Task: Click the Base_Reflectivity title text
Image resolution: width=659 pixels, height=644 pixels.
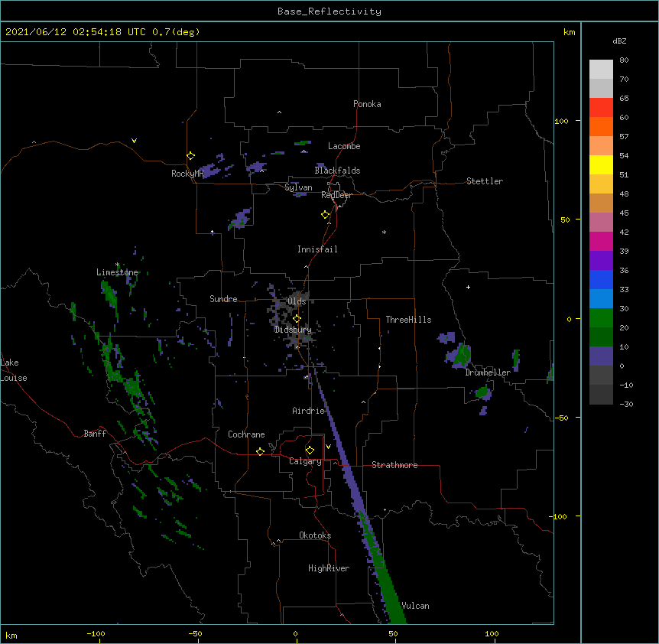Action: coord(329,11)
